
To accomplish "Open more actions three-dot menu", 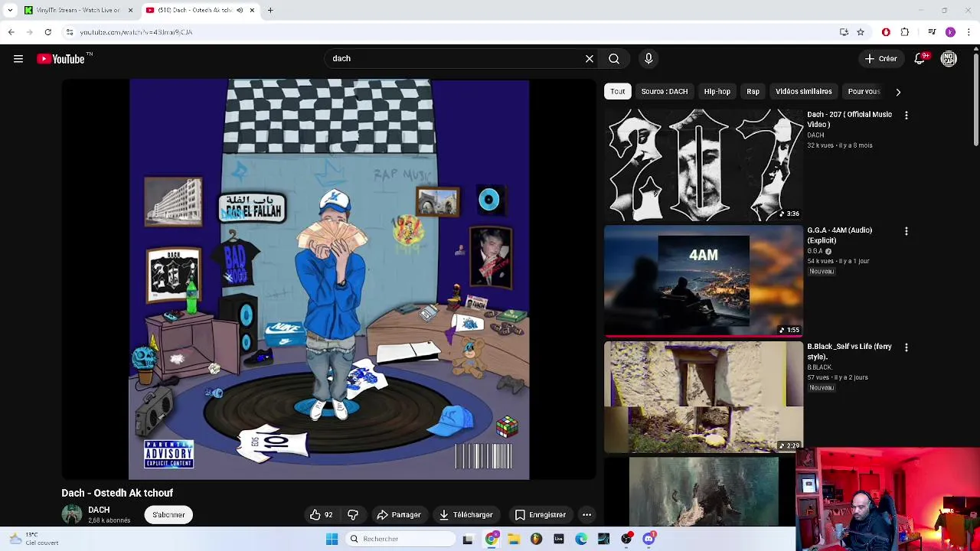I will pyautogui.click(x=586, y=515).
